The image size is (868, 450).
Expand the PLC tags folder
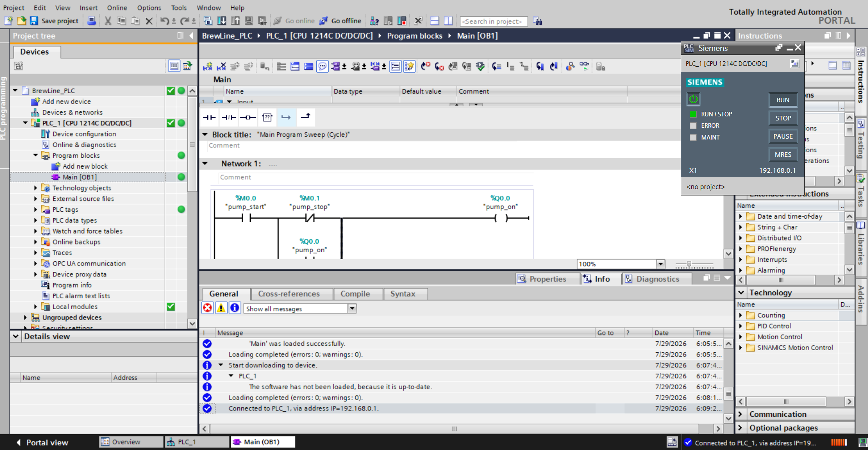point(35,210)
